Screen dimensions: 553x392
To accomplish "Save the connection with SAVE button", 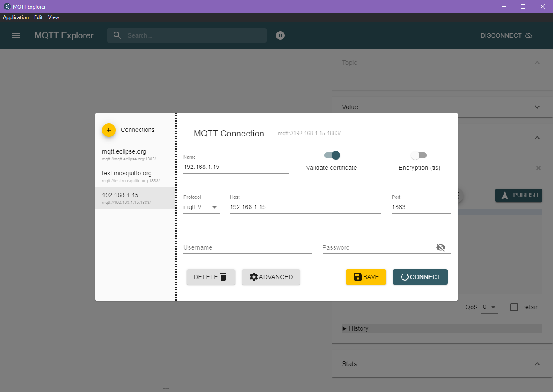I will pos(366,277).
